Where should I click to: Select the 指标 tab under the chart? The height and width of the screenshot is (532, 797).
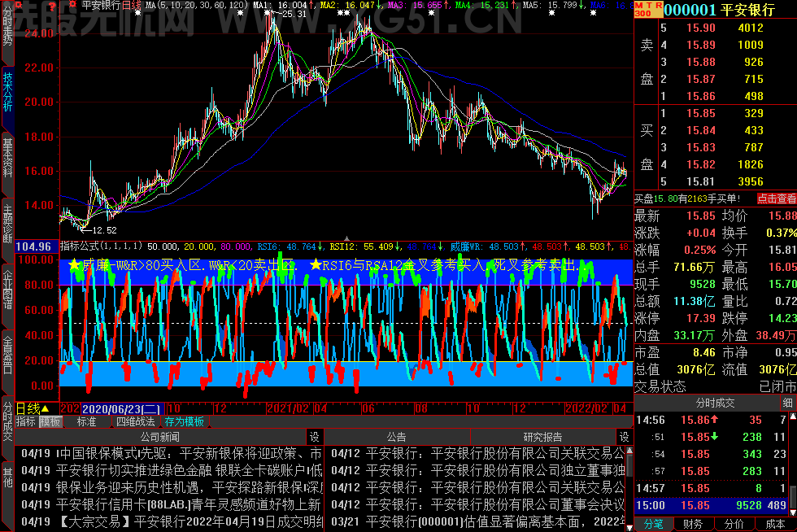26,421
